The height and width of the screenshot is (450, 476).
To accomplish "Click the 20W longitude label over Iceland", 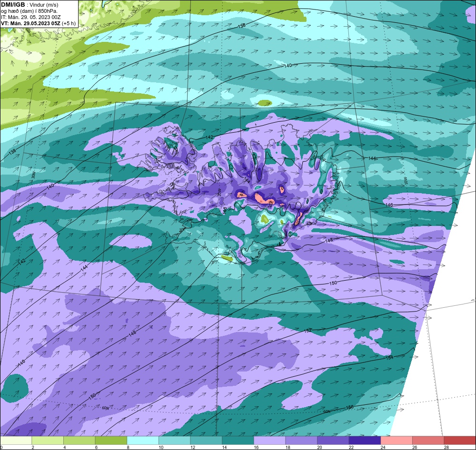I will click(x=218, y=192).
